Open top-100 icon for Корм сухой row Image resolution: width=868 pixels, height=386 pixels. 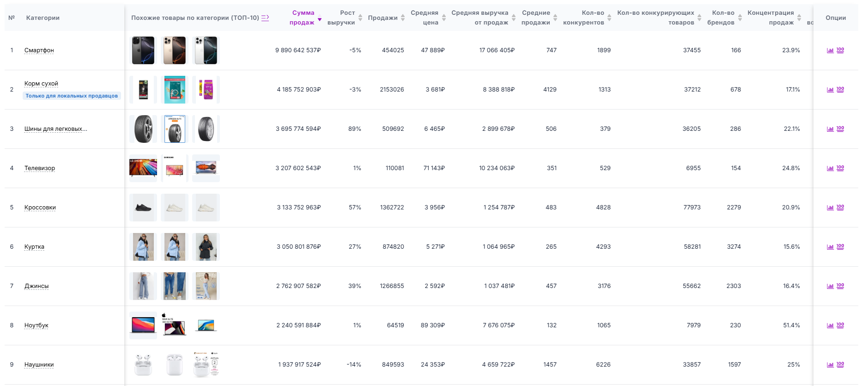(x=840, y=89)
